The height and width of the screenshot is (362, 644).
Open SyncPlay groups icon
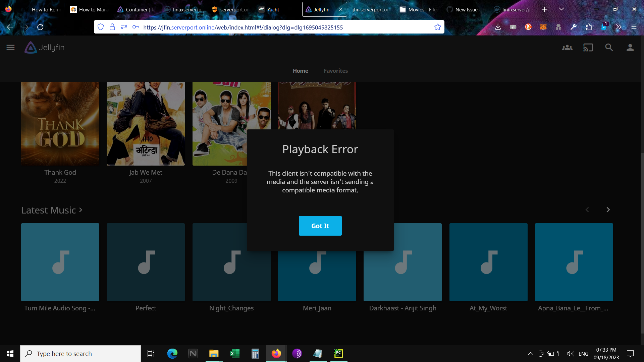(567, 47)
